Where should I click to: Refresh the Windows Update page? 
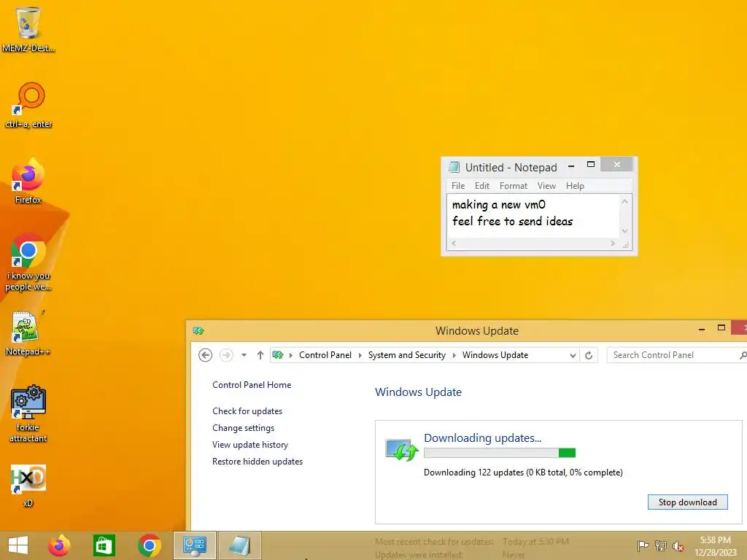click(589, 355)
